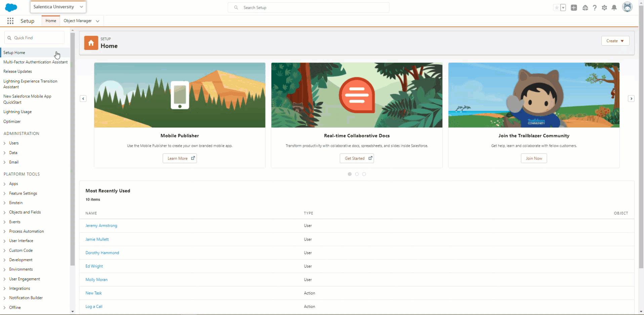Expand the Data section
The height and width of the screenshot is (315, 644).
coord(4,153)
